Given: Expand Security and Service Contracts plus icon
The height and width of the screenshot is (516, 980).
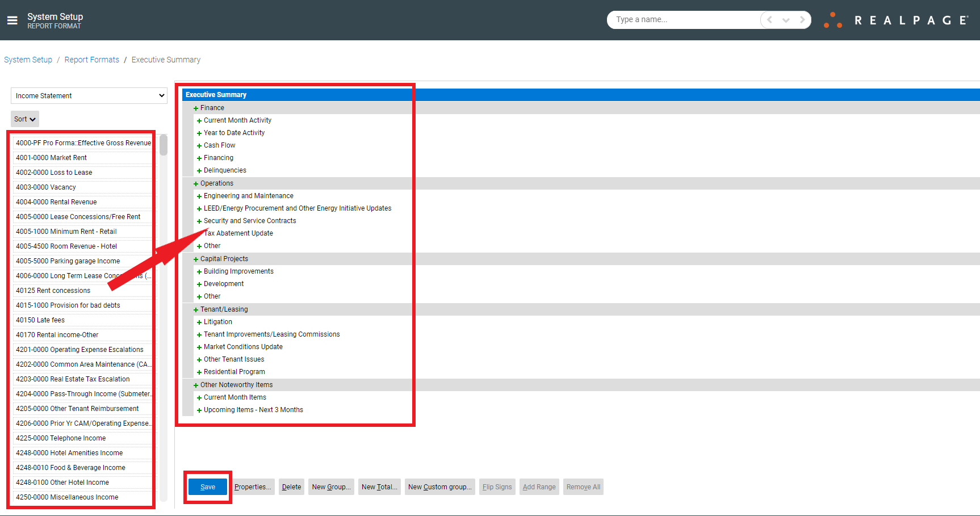Looking at the screenshot, I should tap(199, 221).
